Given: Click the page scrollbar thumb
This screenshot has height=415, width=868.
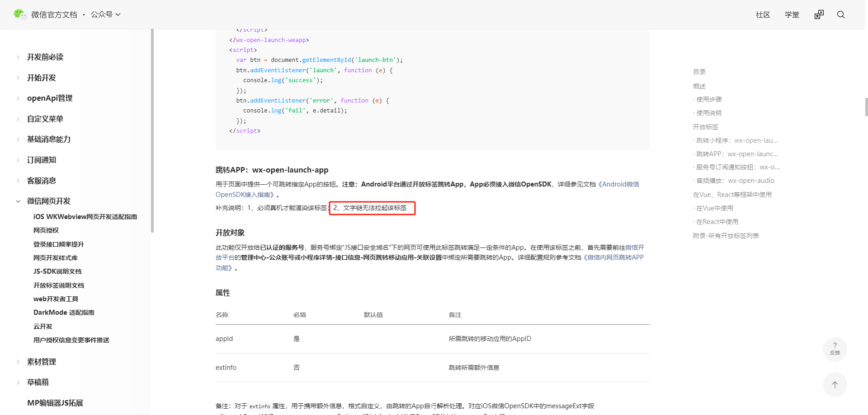Looking at the screenshot, I should pyautogui.click(x=866, y=107).
